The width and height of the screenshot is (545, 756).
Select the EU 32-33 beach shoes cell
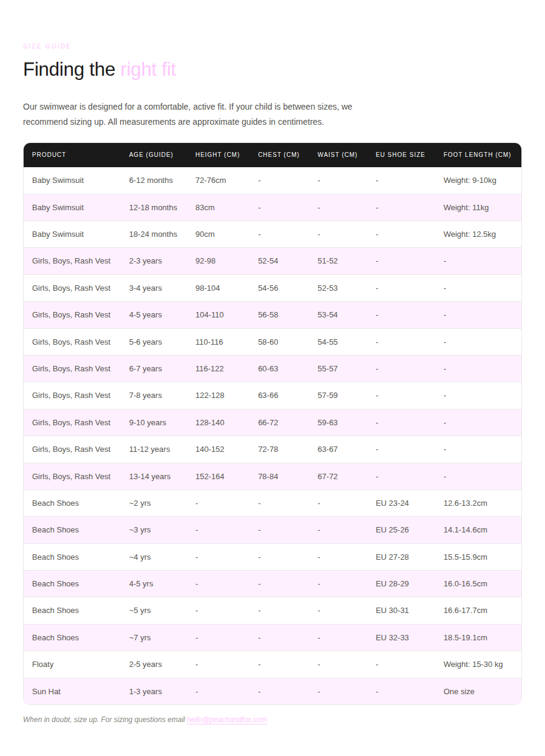(392, 638)
